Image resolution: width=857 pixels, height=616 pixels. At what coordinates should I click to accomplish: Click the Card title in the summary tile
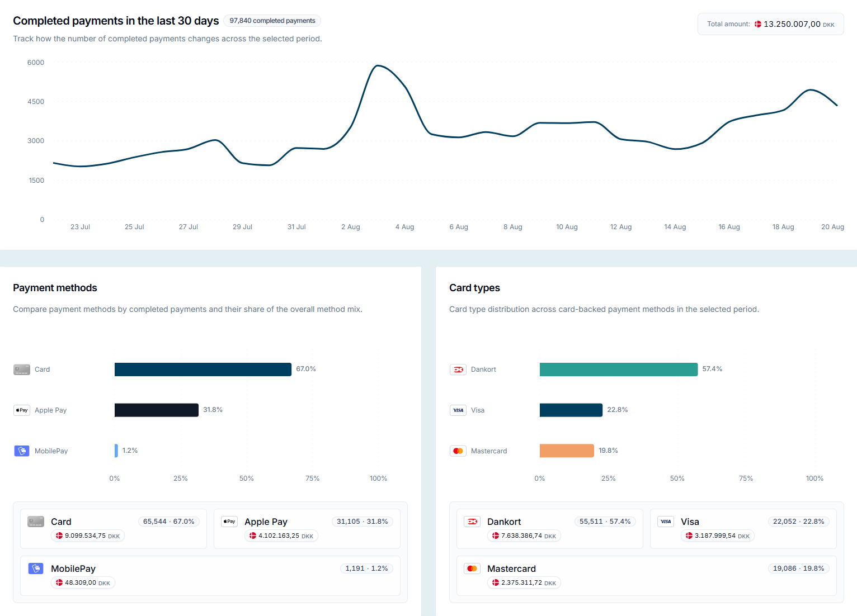[61, 522]
